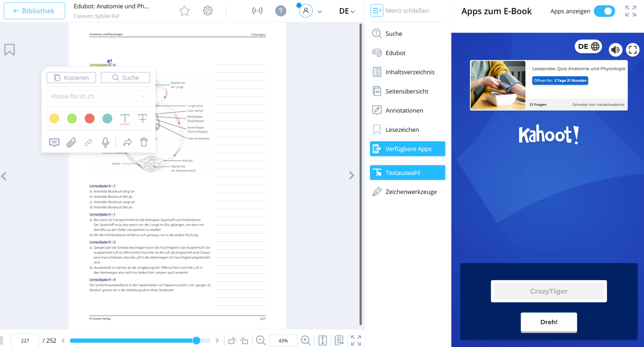The height and width of the screenshot is (347, 644).
Task: Click CrazyTiger nickname field
Action: pos(549,291)
